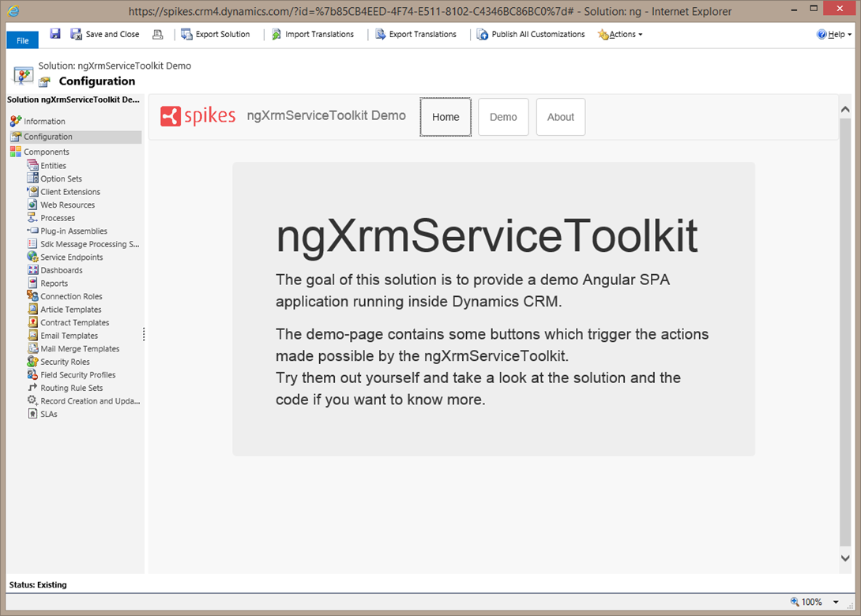Click the Export Solution icon
This screenshot has width=861, height=616.
[186, 34]
